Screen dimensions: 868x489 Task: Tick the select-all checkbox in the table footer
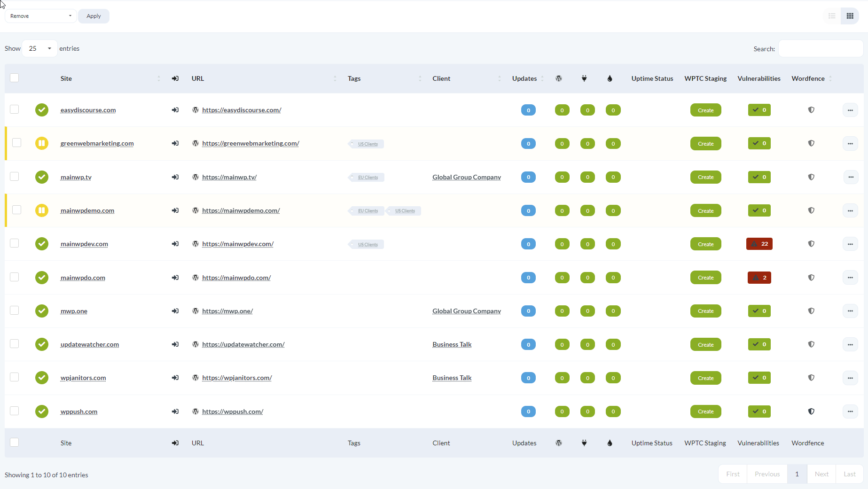[15, 442]
